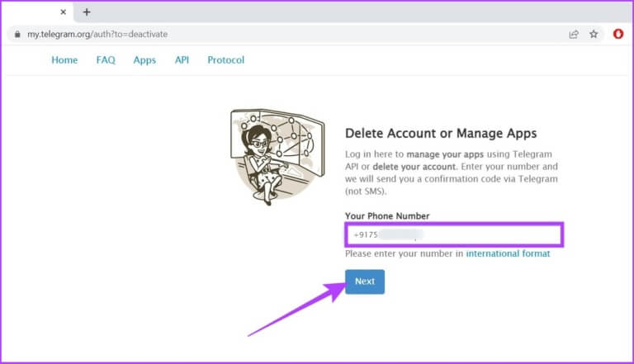634x364 pixels.
Task: Click the Delete Account or Manage Apps heading
Action: point(441,134)
